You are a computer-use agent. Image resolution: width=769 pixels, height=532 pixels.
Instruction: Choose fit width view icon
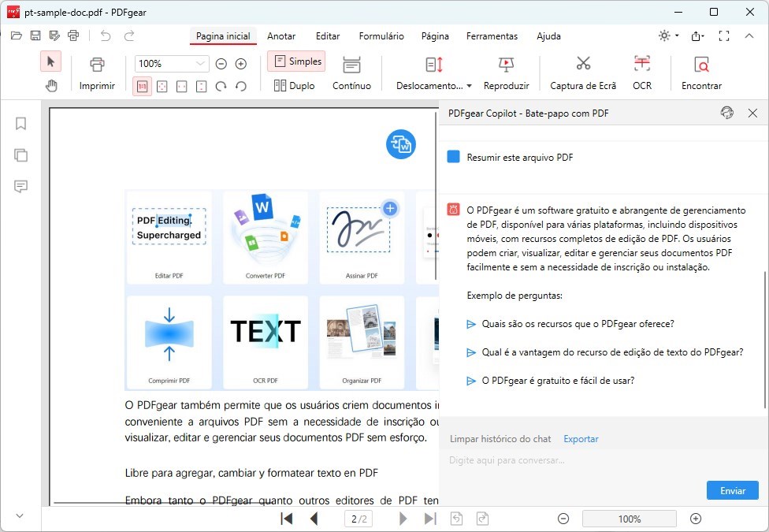coord(181,87)
